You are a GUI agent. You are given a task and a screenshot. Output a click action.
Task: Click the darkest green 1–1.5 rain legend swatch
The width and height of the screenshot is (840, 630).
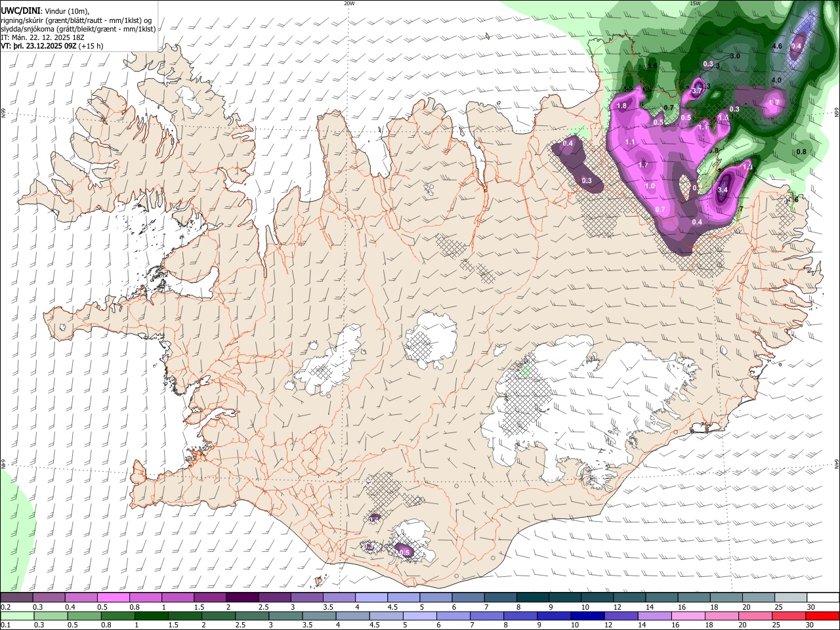click(x=151, y=616)
